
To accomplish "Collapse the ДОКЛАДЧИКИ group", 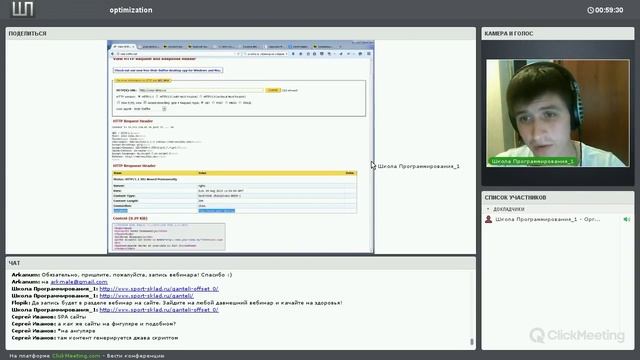I will pos(488,209).
